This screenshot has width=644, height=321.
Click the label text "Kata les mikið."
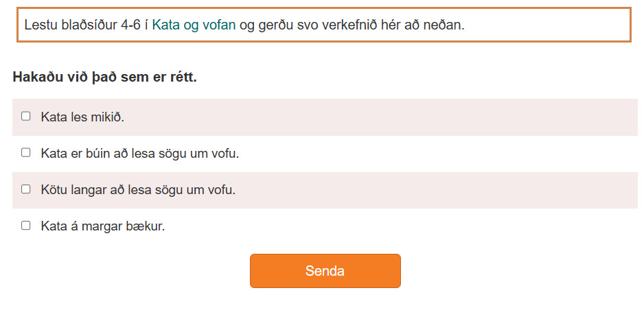click(82, 117)
